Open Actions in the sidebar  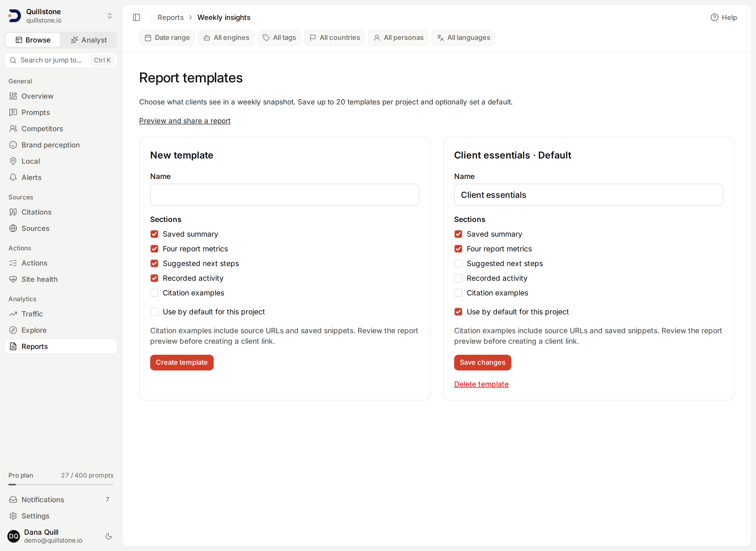(x=61, y=263)
